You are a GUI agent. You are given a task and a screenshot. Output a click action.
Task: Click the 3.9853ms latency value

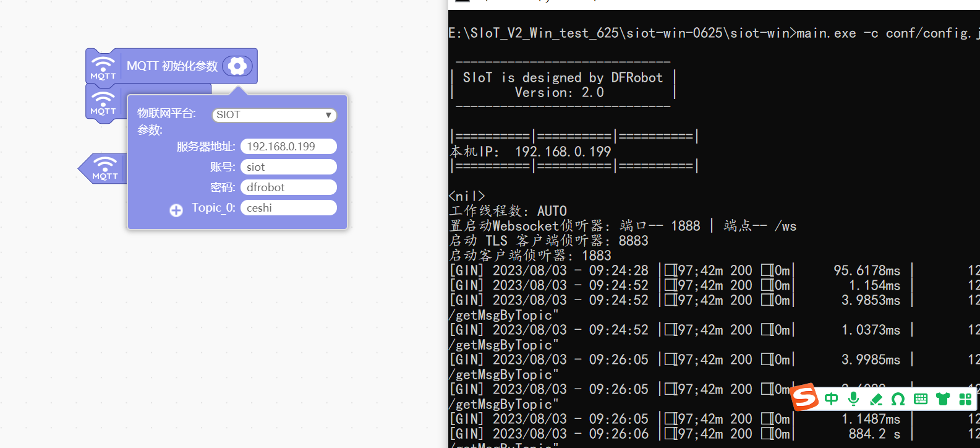click(871, 300)
